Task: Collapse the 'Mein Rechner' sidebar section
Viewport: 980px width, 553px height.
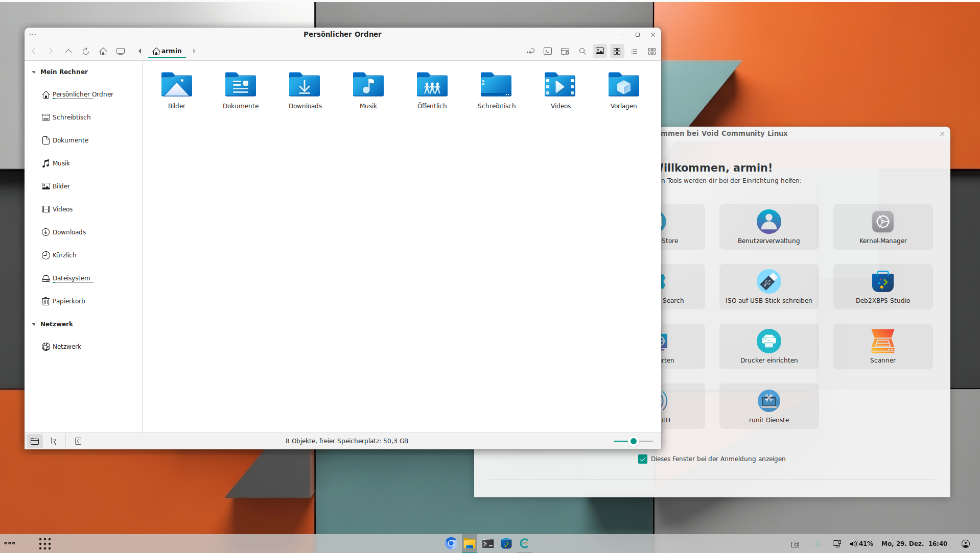Action: [34, 72]
